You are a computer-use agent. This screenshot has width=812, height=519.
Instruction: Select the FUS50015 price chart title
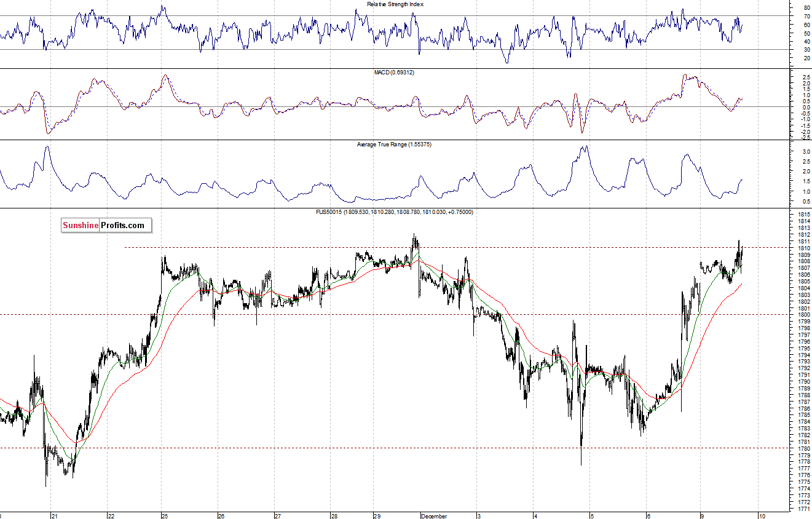point(395,212)
